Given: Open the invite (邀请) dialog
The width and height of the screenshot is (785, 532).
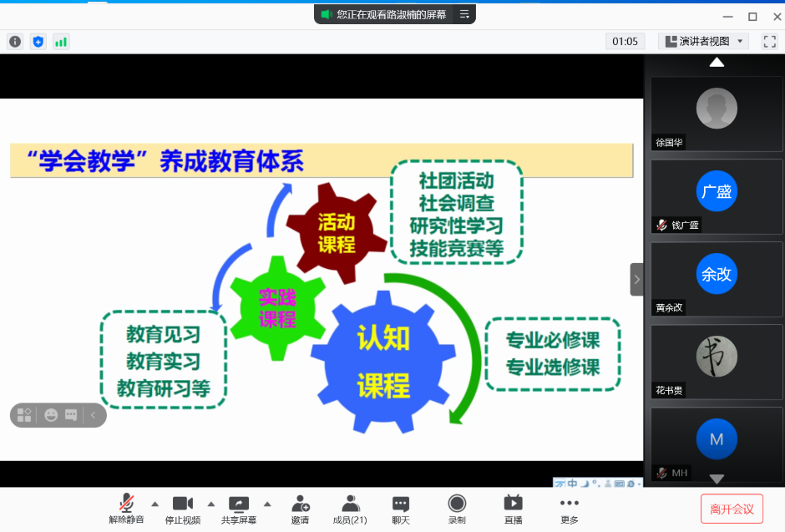Looking at the screenshot, I should pyautogui.click(x=300, y=508).
